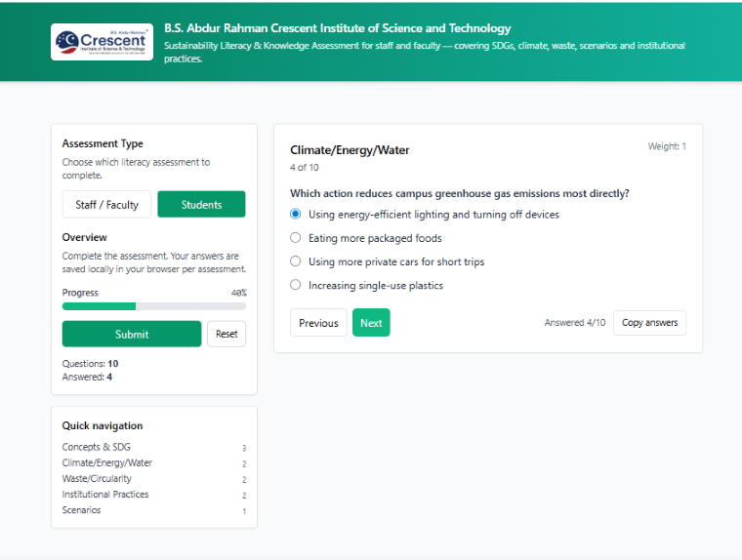Viewport: 742px width, 560px height.
Task: Click the Crescent Institute logo
Action: tap(102, 42)
